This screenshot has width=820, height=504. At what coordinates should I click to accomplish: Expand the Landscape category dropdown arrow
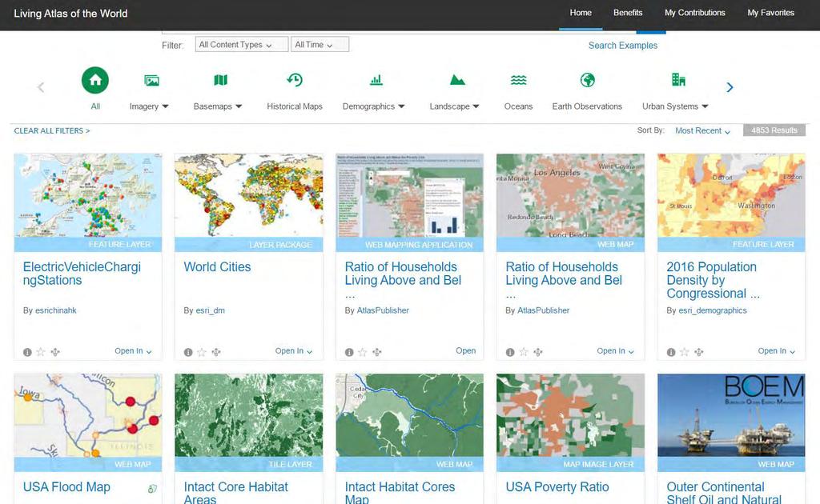tap(476, 106)
